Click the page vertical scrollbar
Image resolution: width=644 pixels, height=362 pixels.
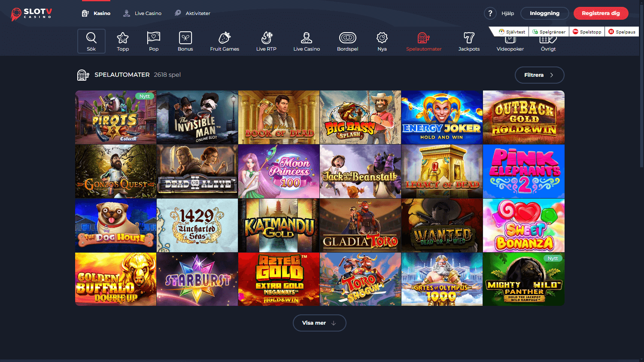tap(642, 86)
